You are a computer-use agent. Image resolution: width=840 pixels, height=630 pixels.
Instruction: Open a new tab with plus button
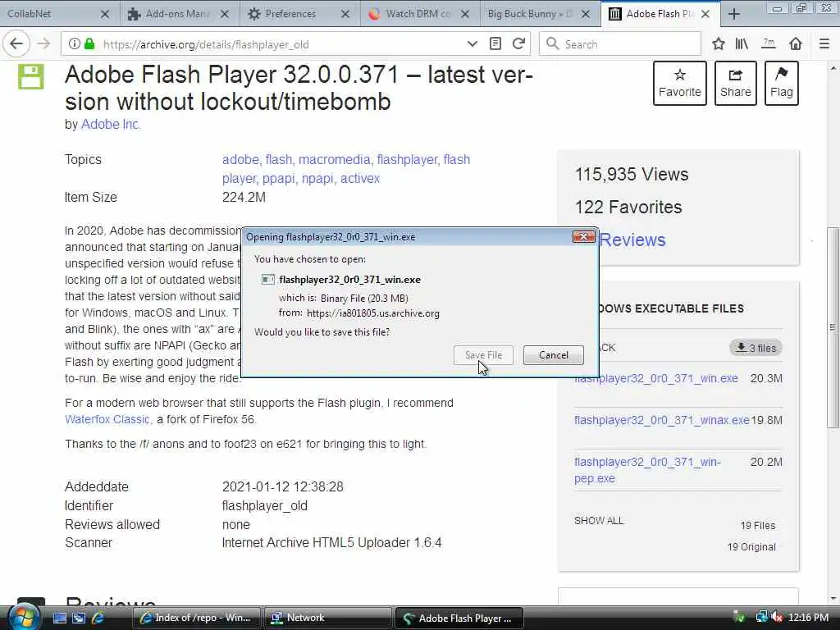tap(734, 14)
